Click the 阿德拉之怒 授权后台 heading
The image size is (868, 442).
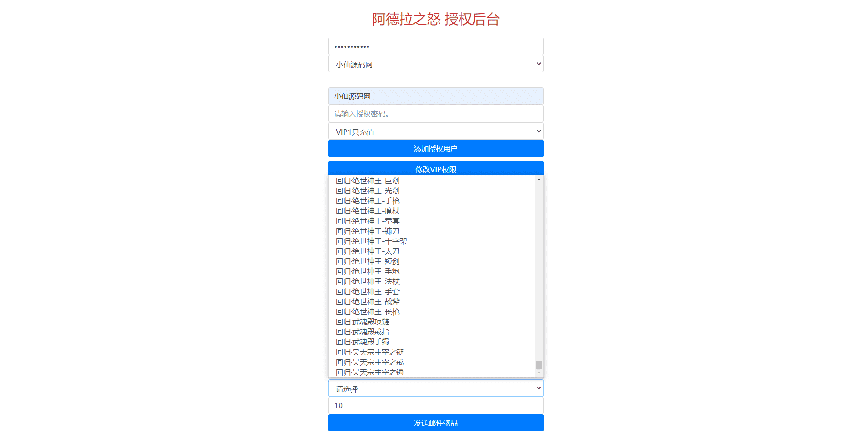tap(435, 19)
